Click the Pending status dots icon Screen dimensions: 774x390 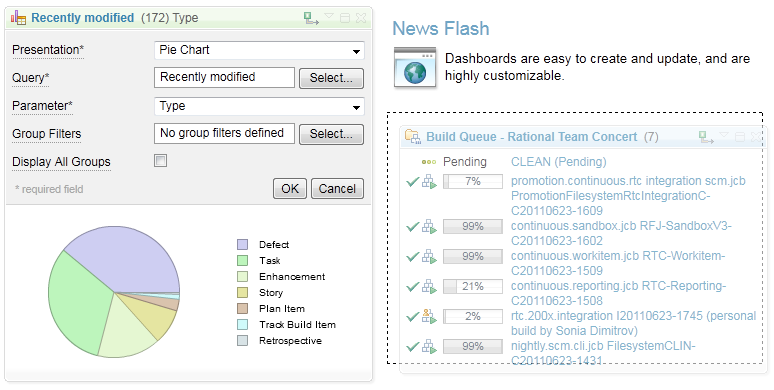(428, 162)
